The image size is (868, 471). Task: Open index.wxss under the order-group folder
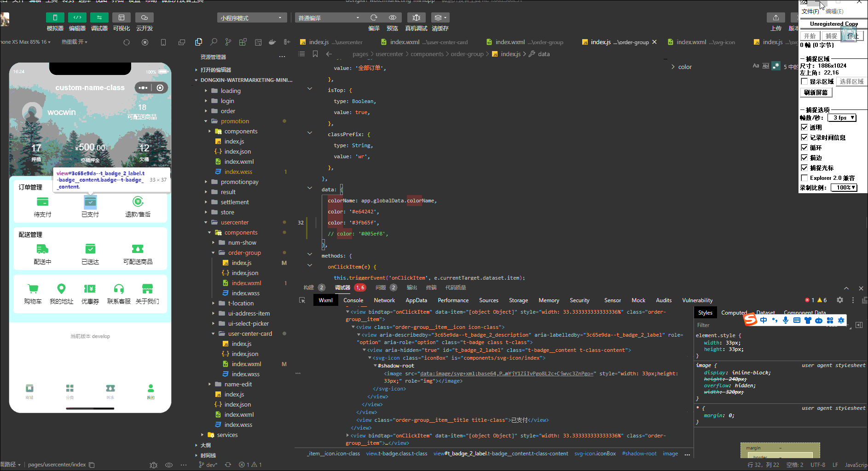pyautogui.click(x=245, y=293)
